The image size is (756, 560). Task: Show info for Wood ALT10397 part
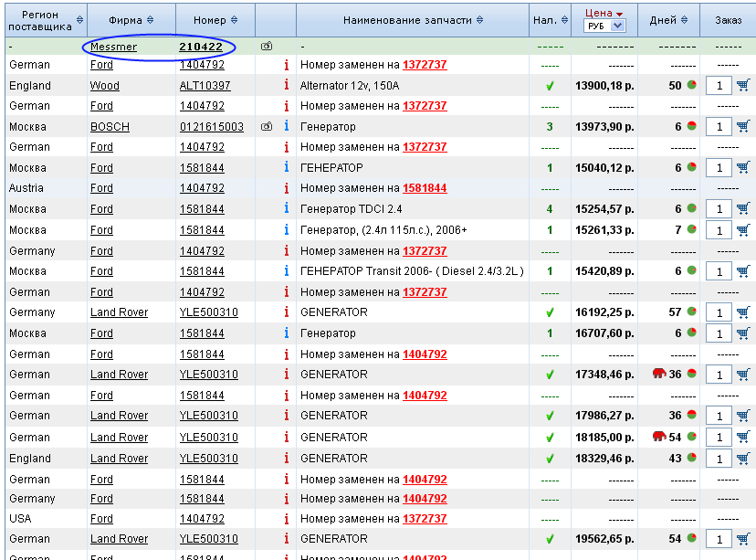287,85
